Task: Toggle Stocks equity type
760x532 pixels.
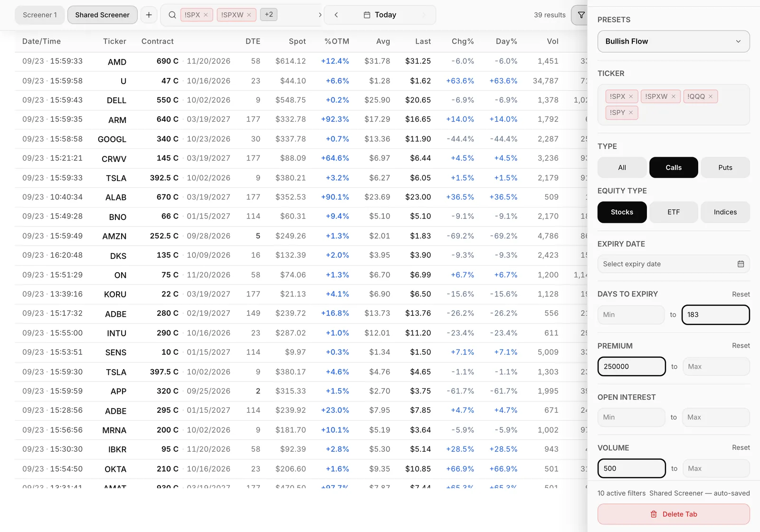Action: point(622,212)
